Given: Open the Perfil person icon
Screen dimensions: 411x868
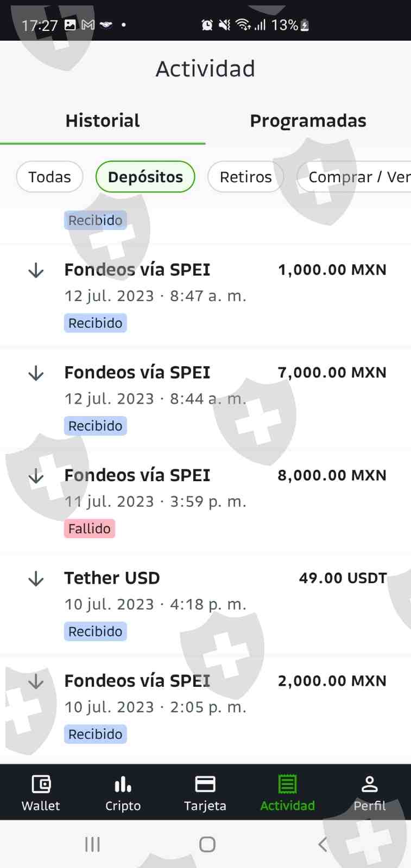Looking at the screenshot, I should click(369, 784).
